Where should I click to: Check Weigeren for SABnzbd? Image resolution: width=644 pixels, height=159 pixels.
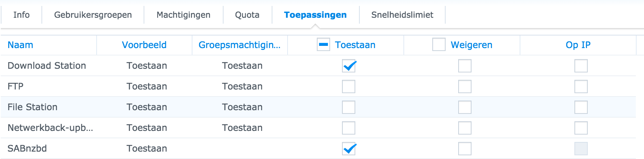(x=465, y=149)
